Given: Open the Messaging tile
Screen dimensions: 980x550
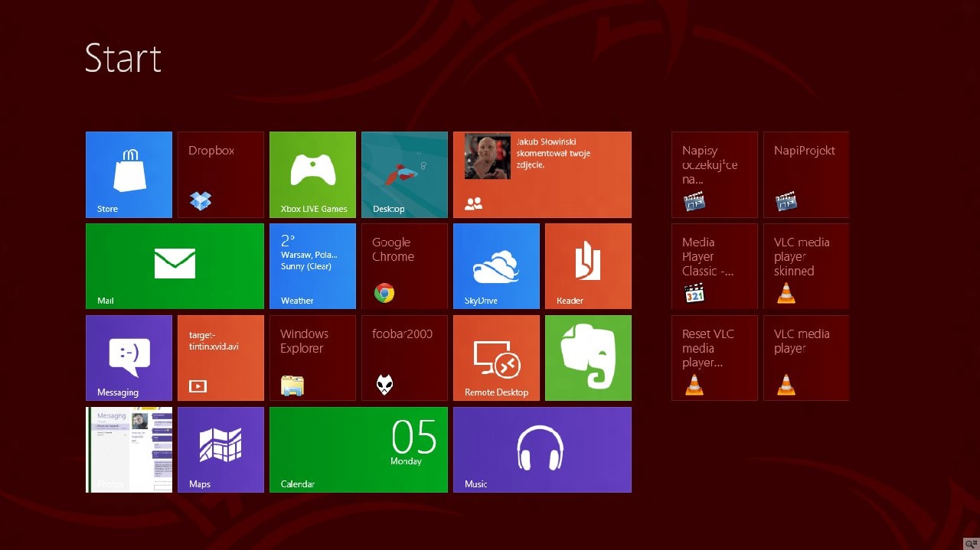Looking at the screenshot, I should (129, 358).
